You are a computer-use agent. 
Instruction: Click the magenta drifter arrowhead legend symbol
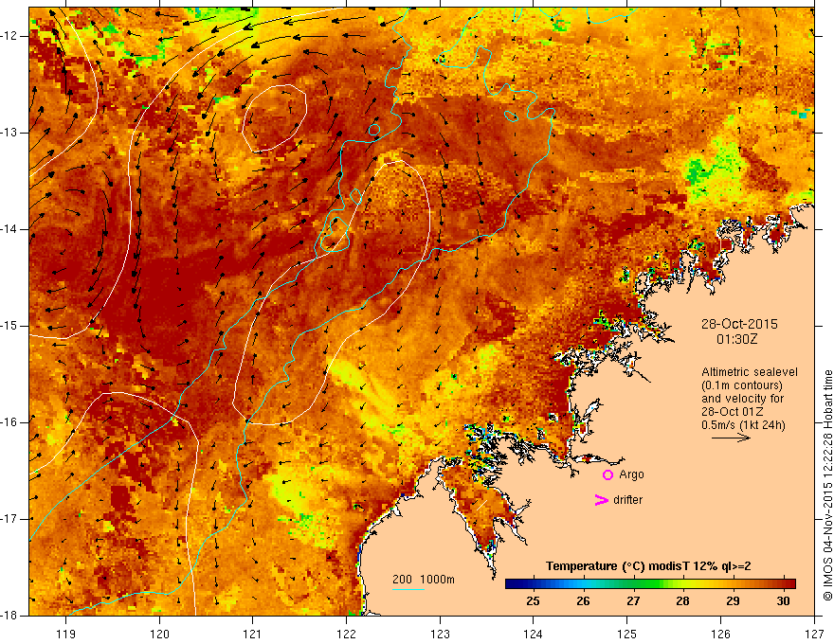(601, 500)
